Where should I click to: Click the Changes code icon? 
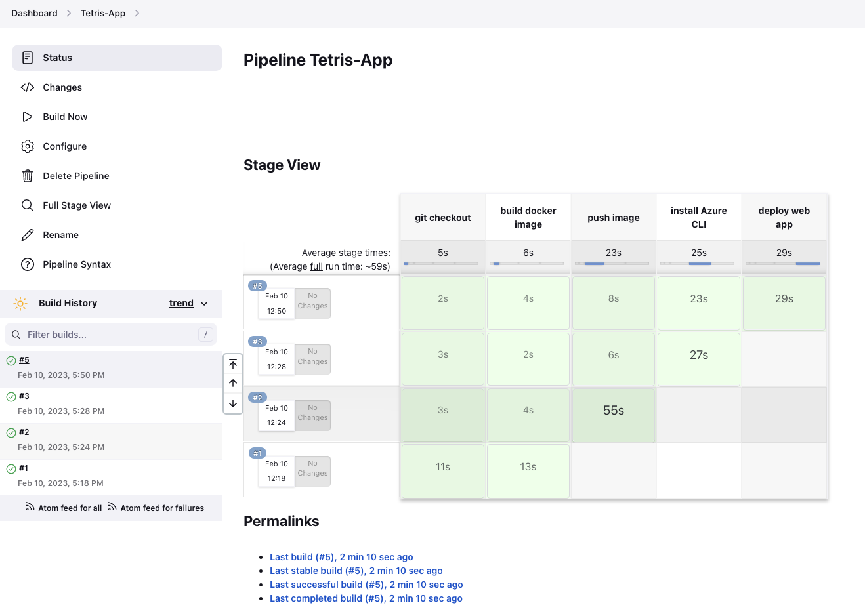coord(27,87)
